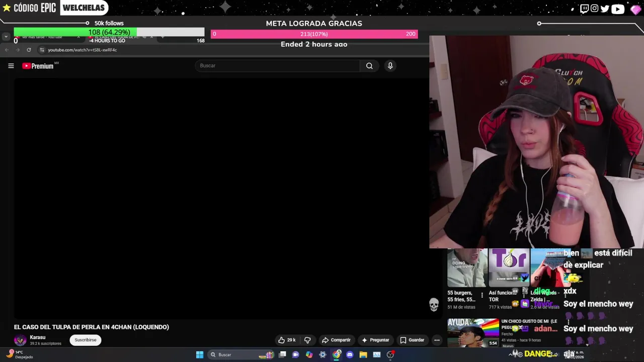Image resolution: width=644 pixels, height=362 pixels.
Task: Switch to 'Ver más tarde - YouTube' tab
Action: pos(48,37)
